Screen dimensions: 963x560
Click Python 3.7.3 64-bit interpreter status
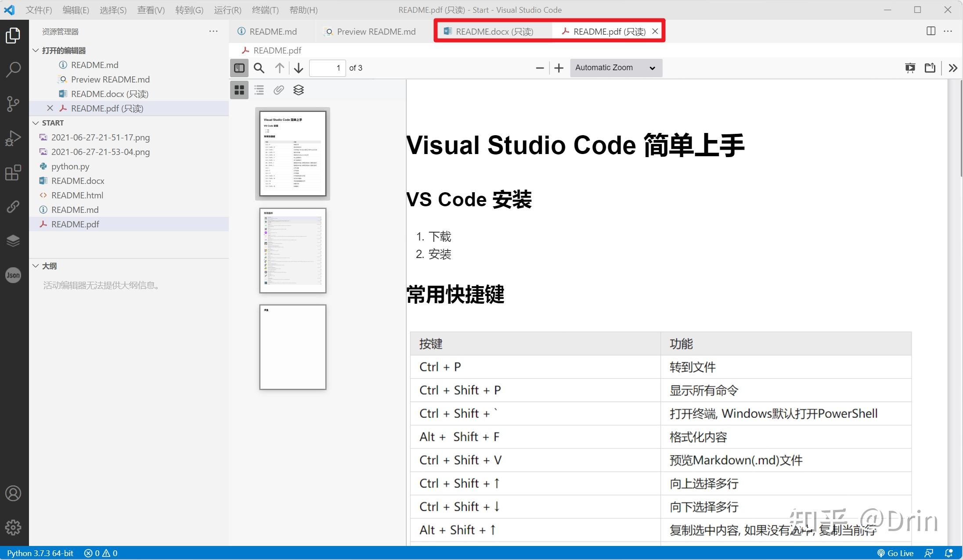point(40,553)
